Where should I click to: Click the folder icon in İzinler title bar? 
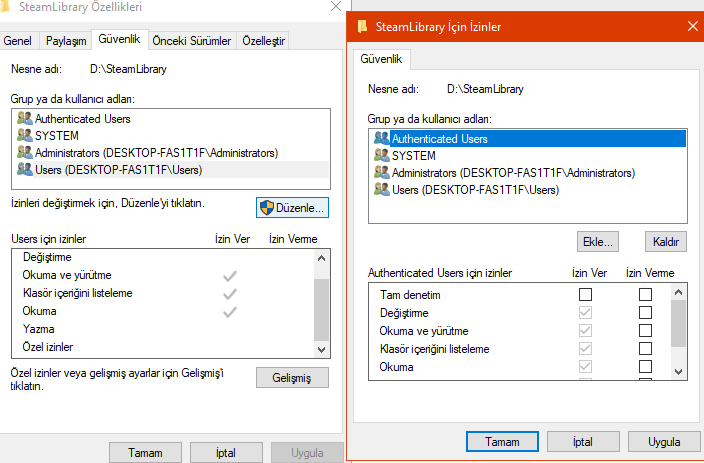[362, 26]
